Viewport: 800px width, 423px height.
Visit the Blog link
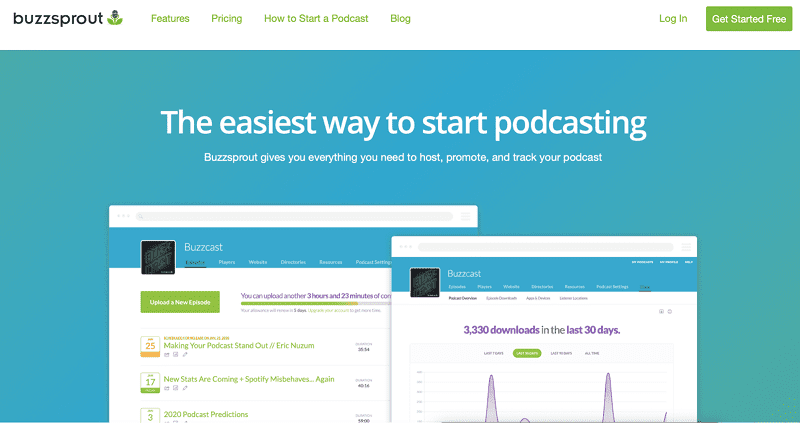pos(400,18)
